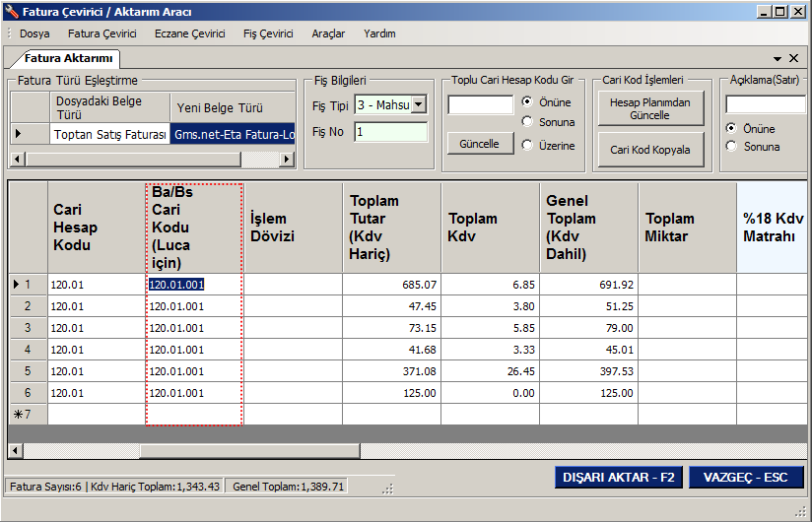
Task: Click VAZGEÇ - ESC button
Action: 746,477
